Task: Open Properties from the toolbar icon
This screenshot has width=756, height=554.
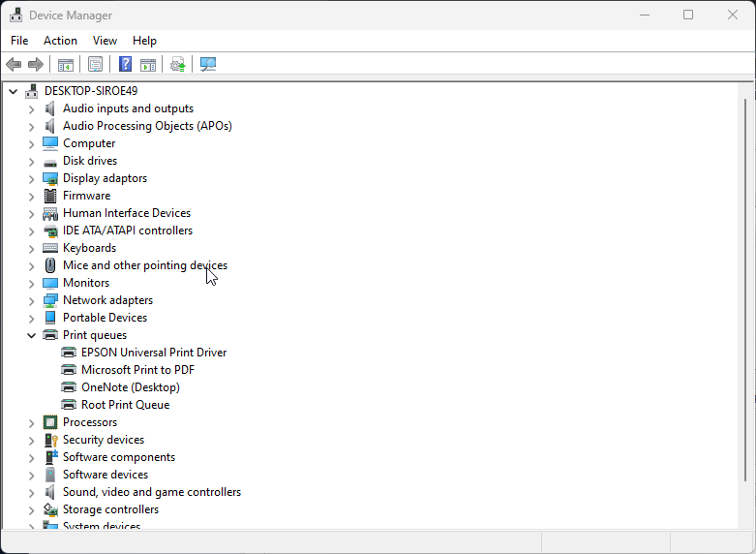Action: [95, 65]
